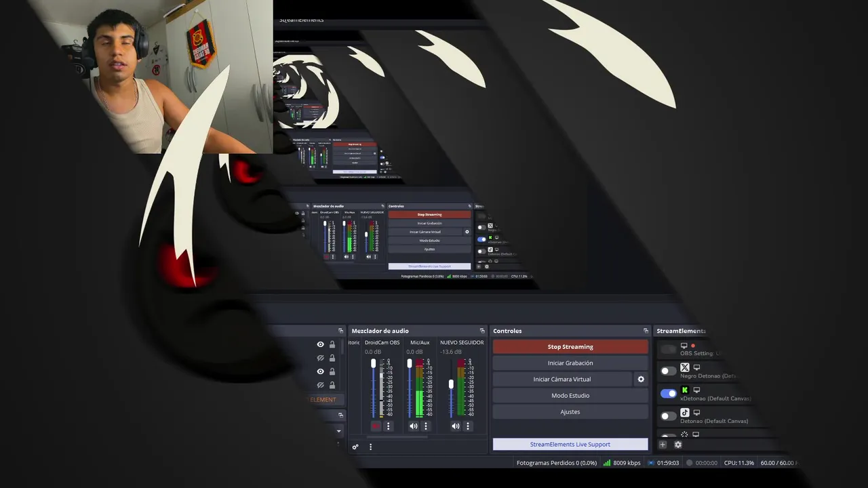Image resolution: width=868 pixels, height=488 pixels.
Task: Click the -13.6 dB level value
Action: tap(451, 352)
